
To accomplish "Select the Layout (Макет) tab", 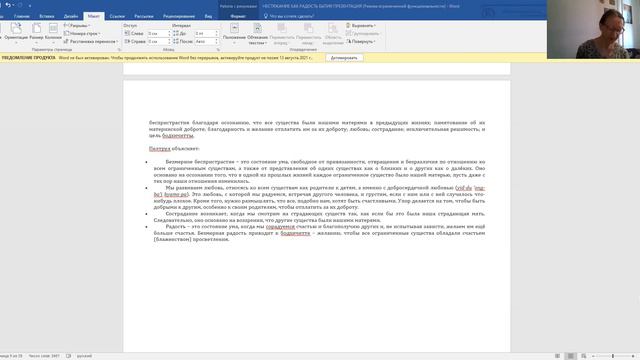I will coord(94,16).
